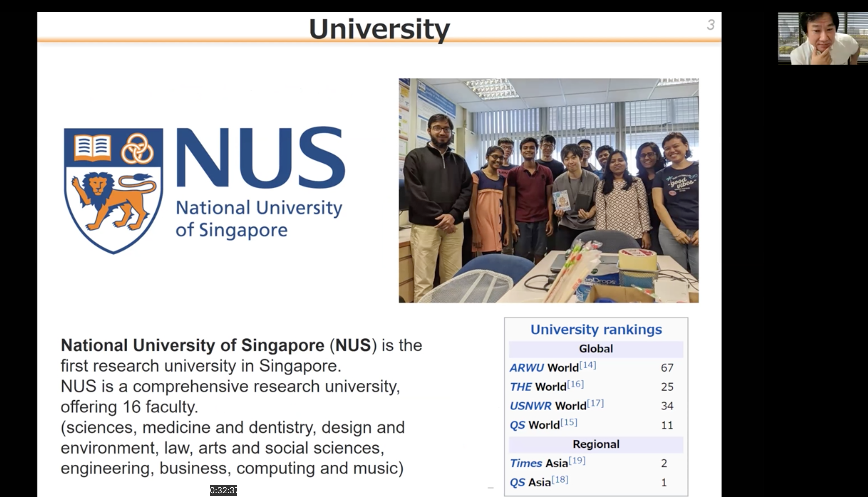Click the three interlocking rings emblem
868x497 pixels.
tap(138, 148)
